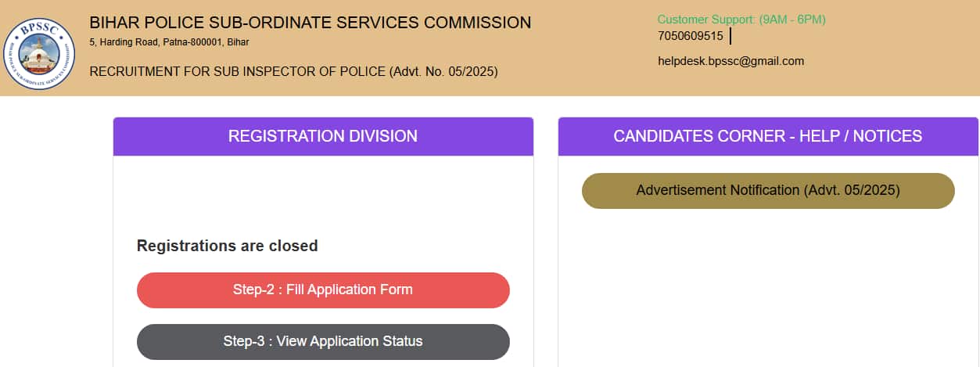Click the vertical bar beside the phone number
The image size is (980, 367).
(730, 36)
